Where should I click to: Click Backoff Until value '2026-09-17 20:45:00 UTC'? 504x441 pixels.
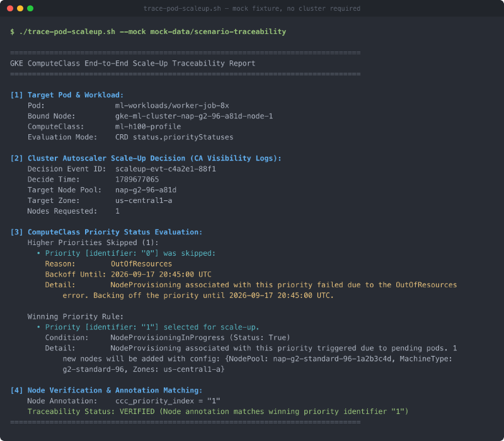click(x=161, y=275)
